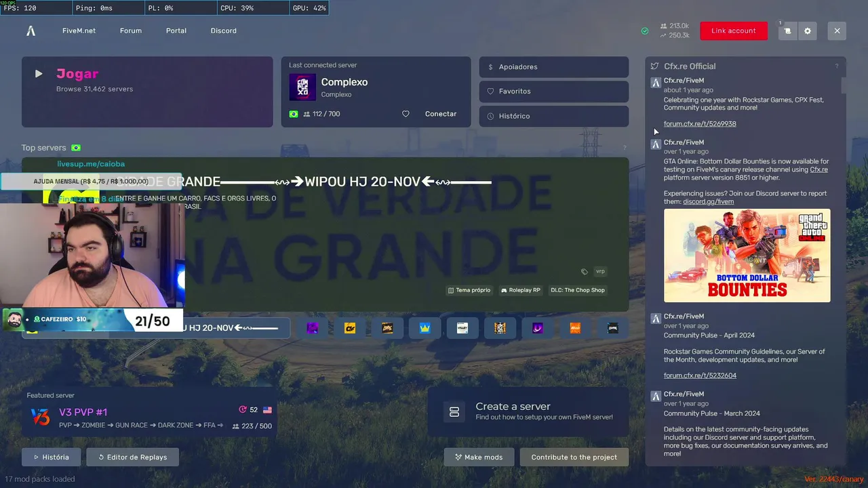Viewport: 868px width, 488px height.
Task: Favorite the Complexo server with the heart icon
Action: (406, 114)
